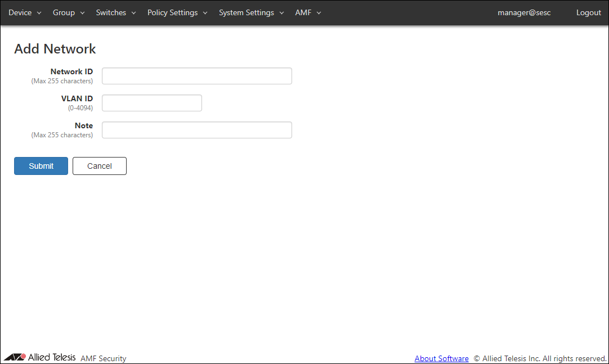
Task: Click the Network ID label
Action: point(71,71)
